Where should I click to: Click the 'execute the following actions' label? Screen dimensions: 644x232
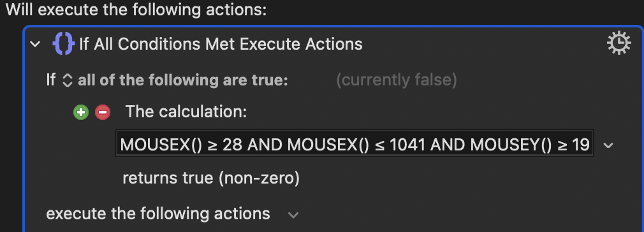click(158, 214)
